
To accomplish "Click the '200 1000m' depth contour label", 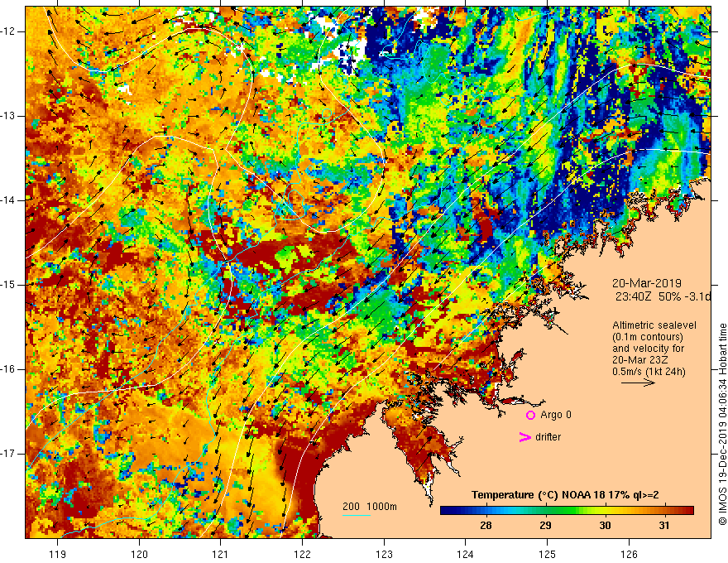I will [x=370, y=507].
